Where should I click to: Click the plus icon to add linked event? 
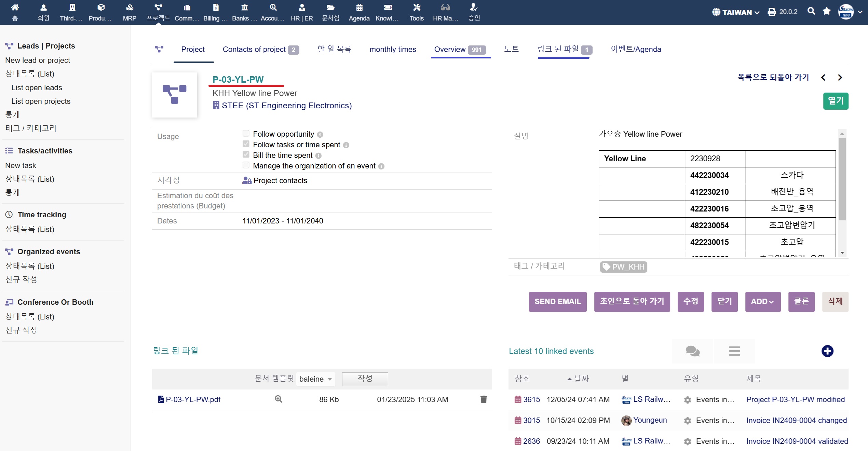pyautogui.click(x=827, y=351)
